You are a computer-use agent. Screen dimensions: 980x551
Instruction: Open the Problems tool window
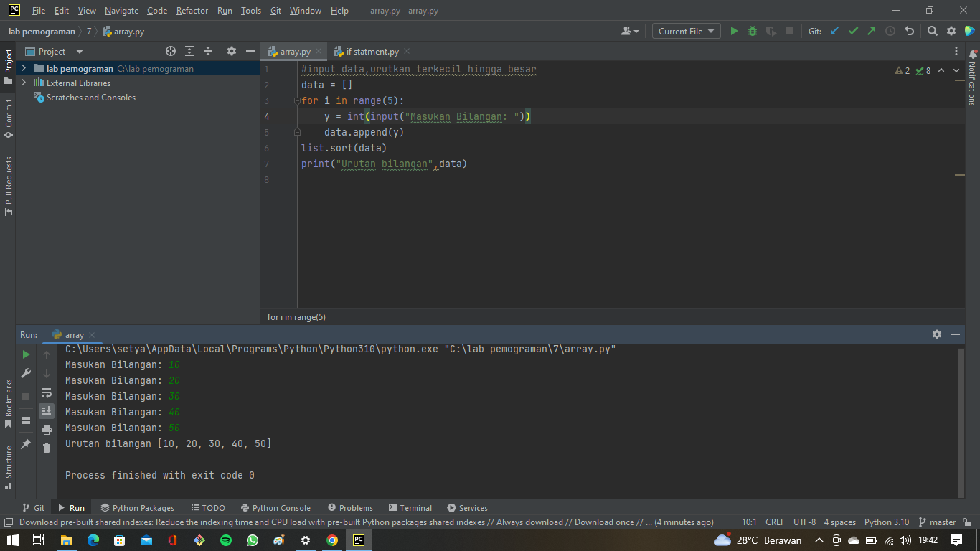[350, 507]
